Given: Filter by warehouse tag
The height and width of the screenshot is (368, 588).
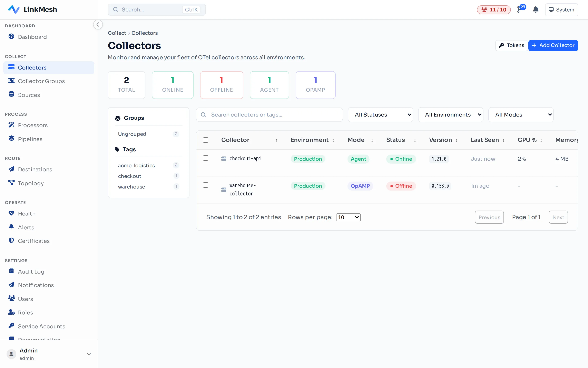Looking at the screenshot, I should [148, 187].
